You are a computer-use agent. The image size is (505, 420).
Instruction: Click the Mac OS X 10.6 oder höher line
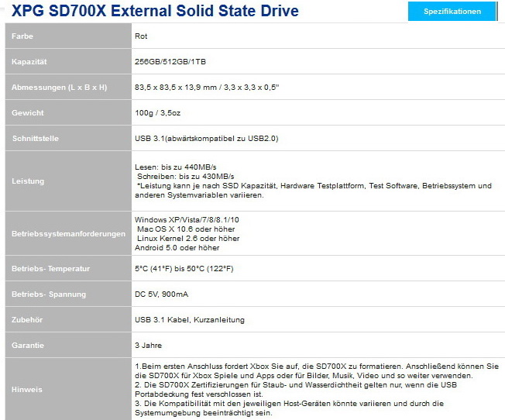[x=186, y=229]
